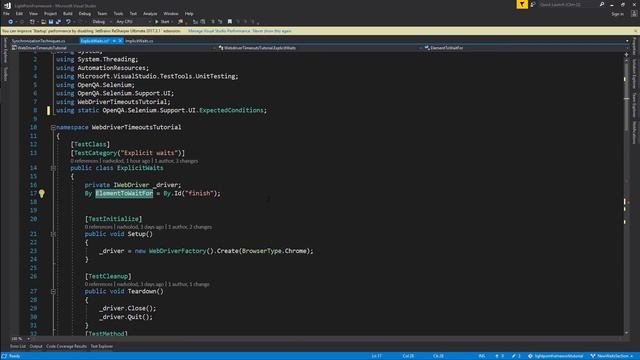Viewport: 640px width, 360px height.
Task: Open the Project menu
Action: click(x=50, y=14)
